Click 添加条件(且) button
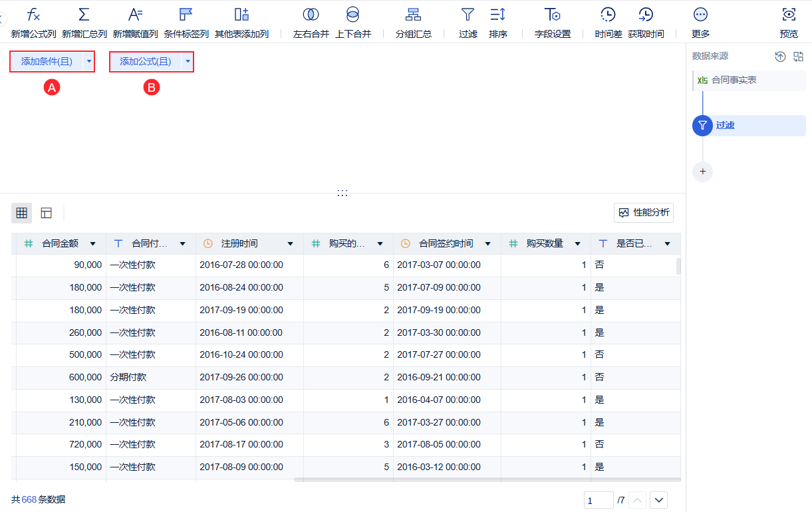 [x=47, y=62]
